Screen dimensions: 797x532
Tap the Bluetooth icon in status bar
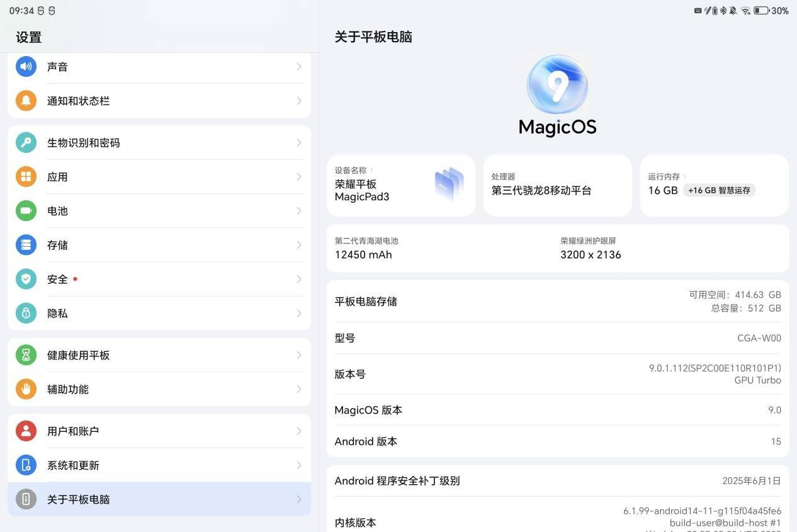tap(723, 11)
